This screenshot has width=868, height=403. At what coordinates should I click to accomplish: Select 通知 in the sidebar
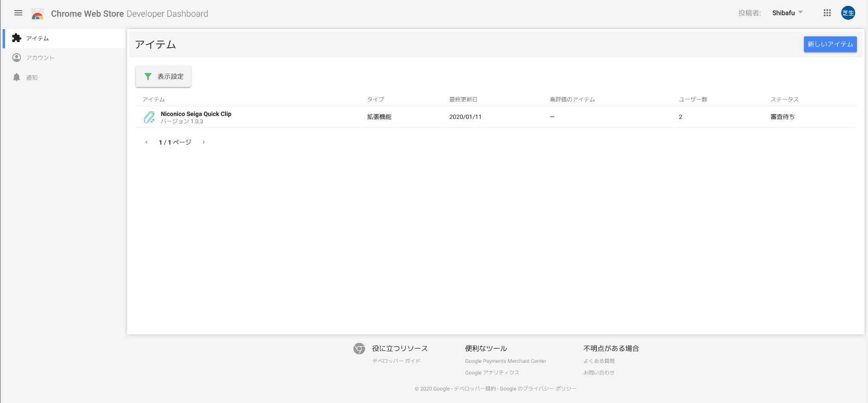point(32,78)
